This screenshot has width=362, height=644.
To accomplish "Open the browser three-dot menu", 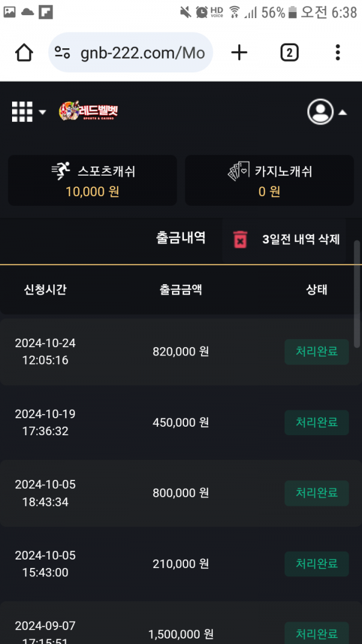I will pyautogui.click(x=338, y=53).
